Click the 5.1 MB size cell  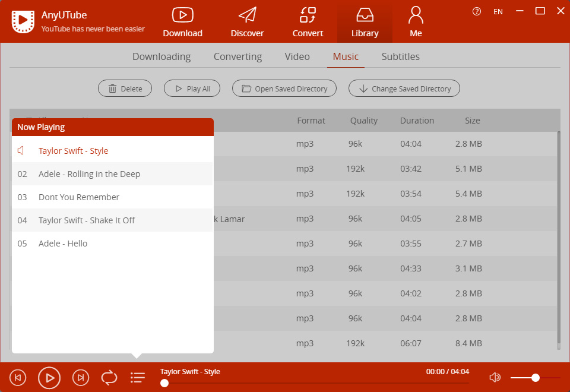click(468, 169)
